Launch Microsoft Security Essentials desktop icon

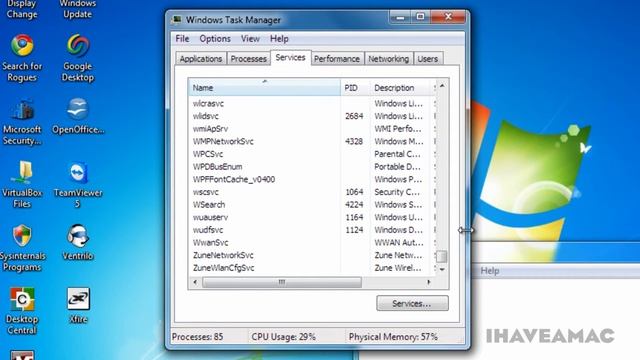coord(22,121)
